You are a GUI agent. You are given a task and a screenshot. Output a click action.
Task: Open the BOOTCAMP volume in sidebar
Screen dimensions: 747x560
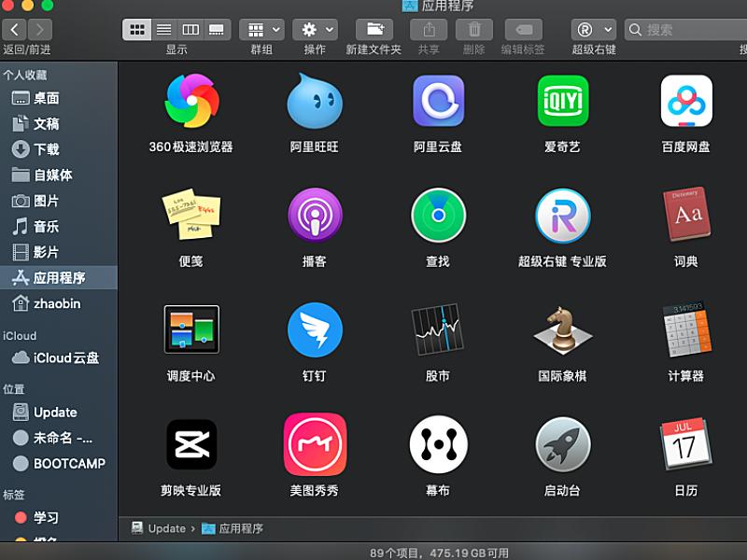point(59,463)
